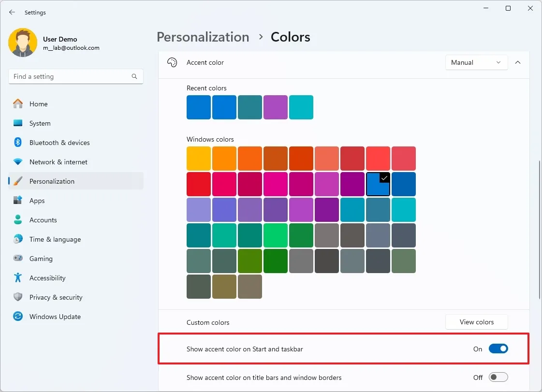The width and height of the screenshot is (542, 392).
Task: Click the Home icon in sidebar
Action: pos(18,104)
